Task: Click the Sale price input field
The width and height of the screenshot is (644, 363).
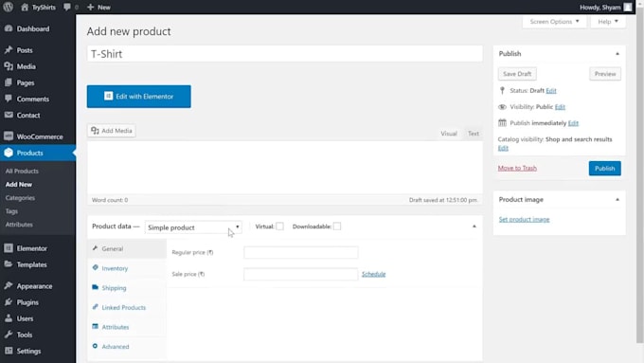Action: 300,274
